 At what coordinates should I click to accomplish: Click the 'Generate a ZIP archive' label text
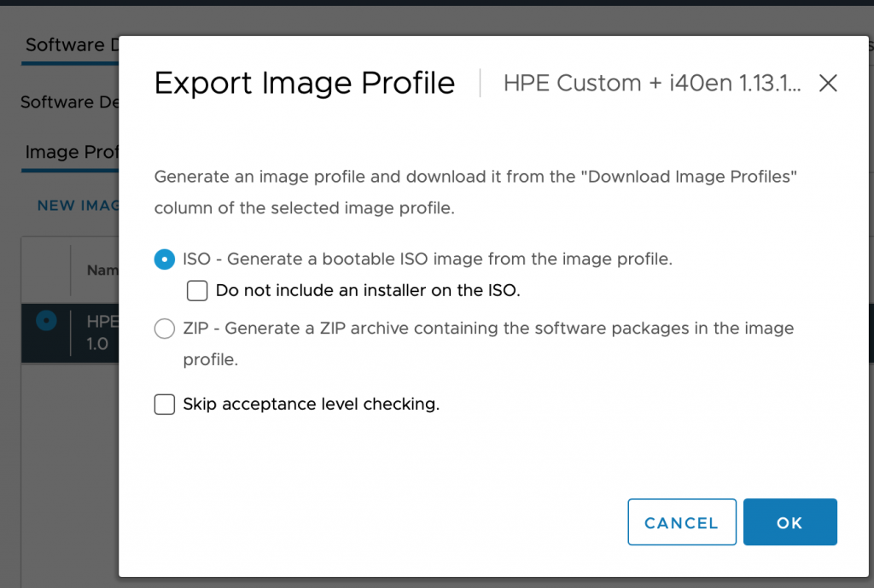(x=488, y=329)
